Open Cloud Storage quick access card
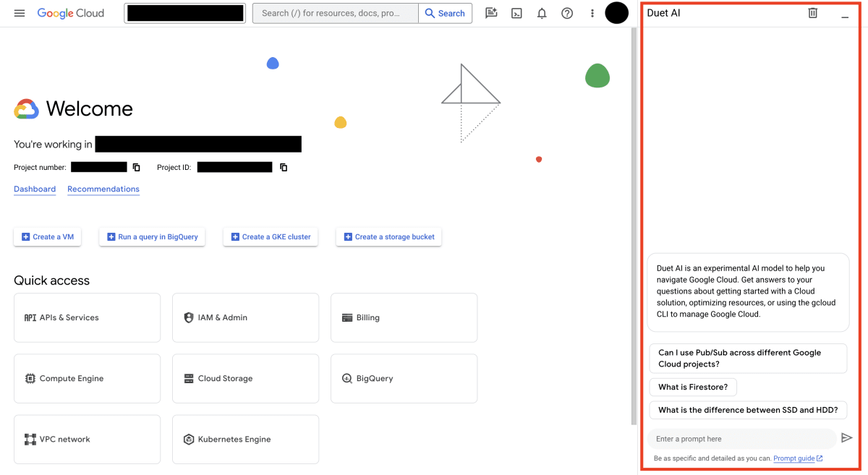The width and height of the screenshot is (868, 475). 245,378
